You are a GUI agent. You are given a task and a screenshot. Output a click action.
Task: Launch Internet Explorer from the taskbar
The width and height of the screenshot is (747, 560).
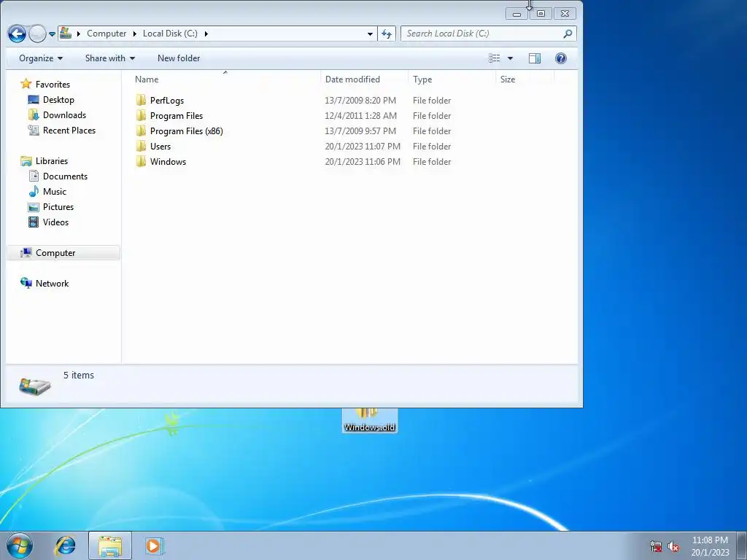click(x=65, y=545)
